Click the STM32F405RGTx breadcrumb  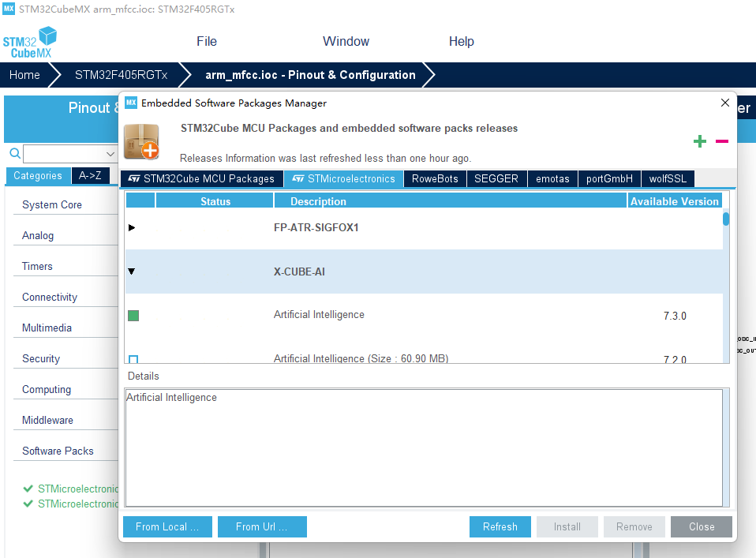(x=121, y=75)
